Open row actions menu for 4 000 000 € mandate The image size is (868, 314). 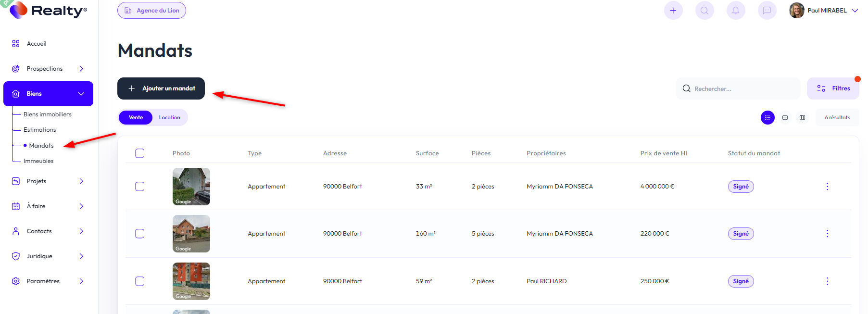827,187
